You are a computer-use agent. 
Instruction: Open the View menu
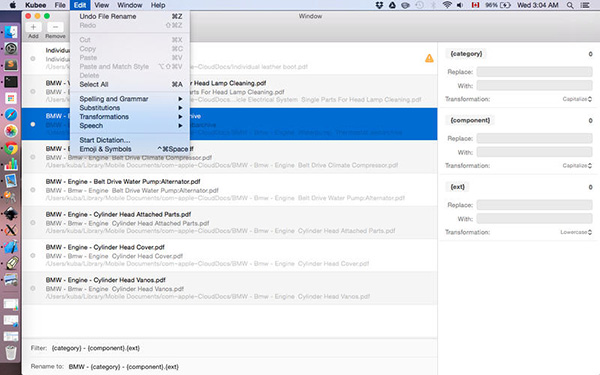[101, 5]
